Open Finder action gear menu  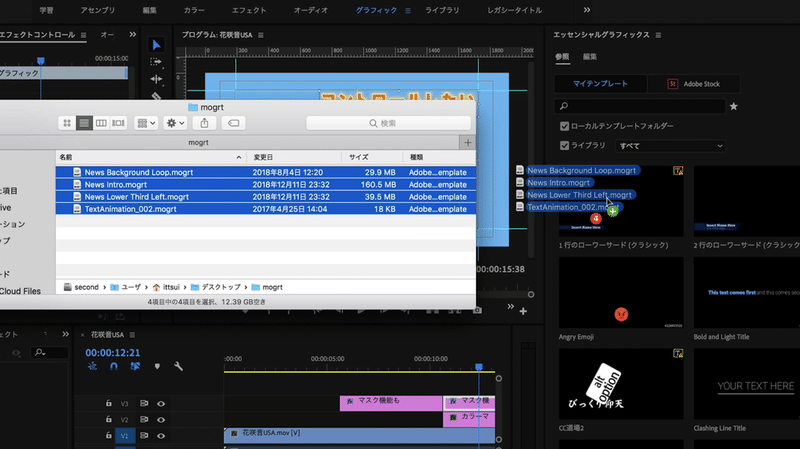pyautogui.click(x=175, y=123)
